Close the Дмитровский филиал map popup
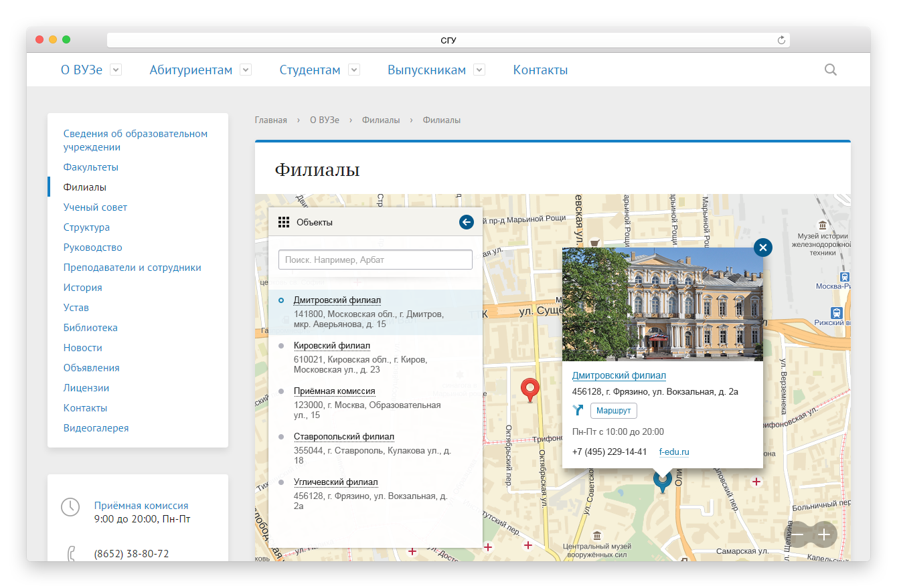 762,248
